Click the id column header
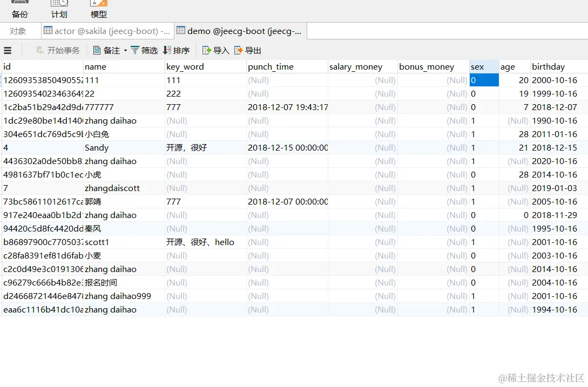Image resolution: width=588 pixels, height=387 pixels. pos(42,67)
